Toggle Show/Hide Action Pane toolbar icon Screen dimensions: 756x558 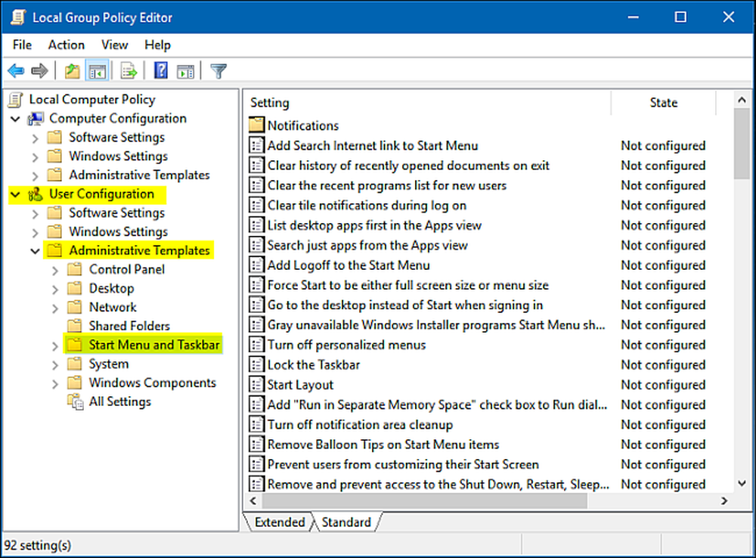tap(185, 71)
